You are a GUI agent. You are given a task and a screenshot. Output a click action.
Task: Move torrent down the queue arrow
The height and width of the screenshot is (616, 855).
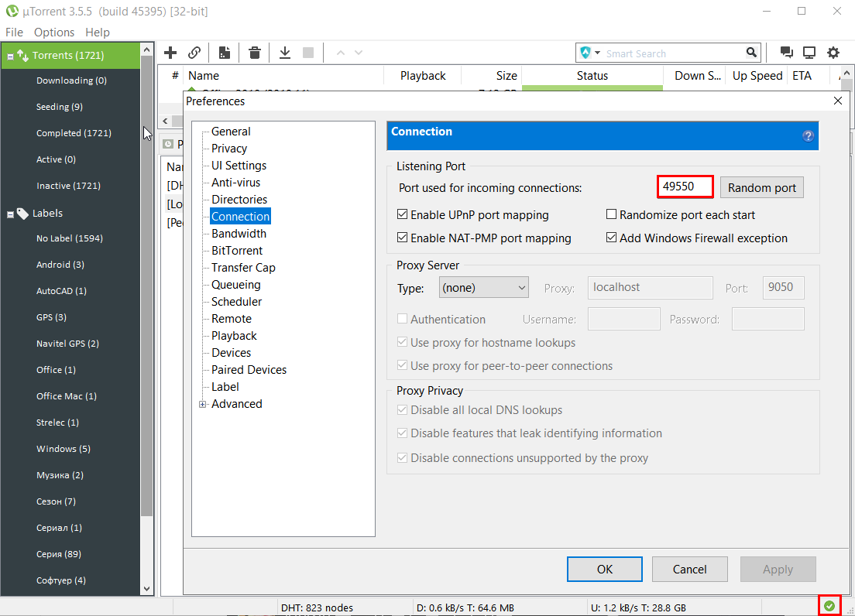tap(359, 53)
